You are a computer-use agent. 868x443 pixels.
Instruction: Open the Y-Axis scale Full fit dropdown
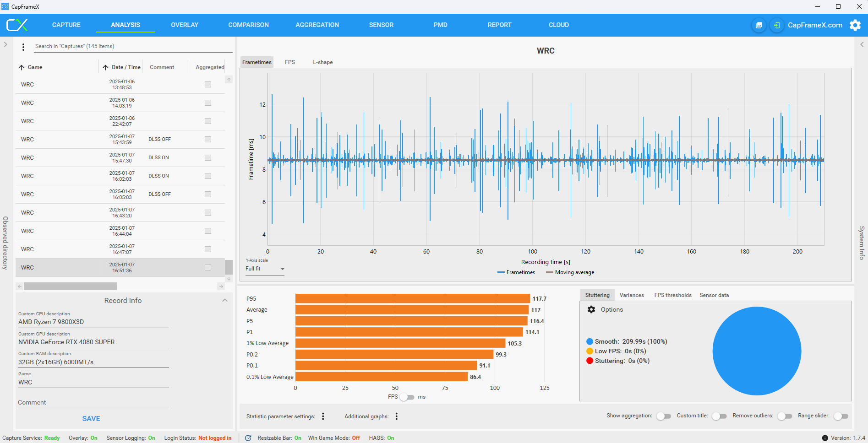pos(265,269)
